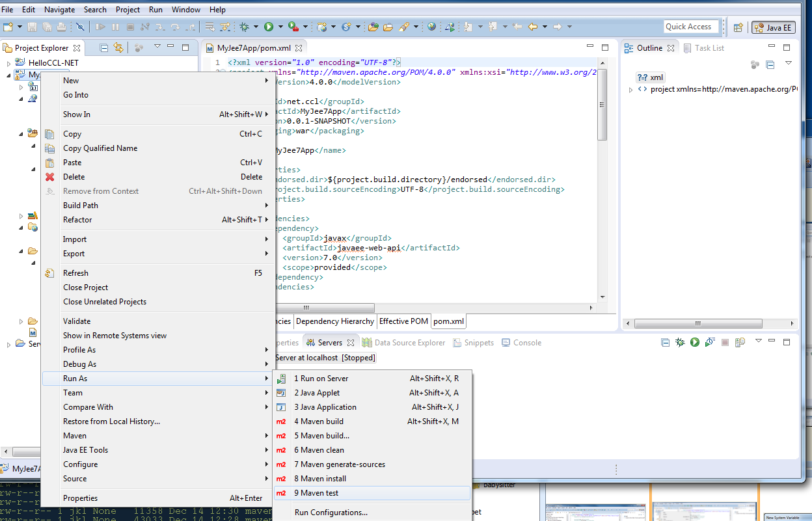Toggle Skip All Breakpoints in toolbar
This screenshot has height=521, width=812.
pos(80,27)
